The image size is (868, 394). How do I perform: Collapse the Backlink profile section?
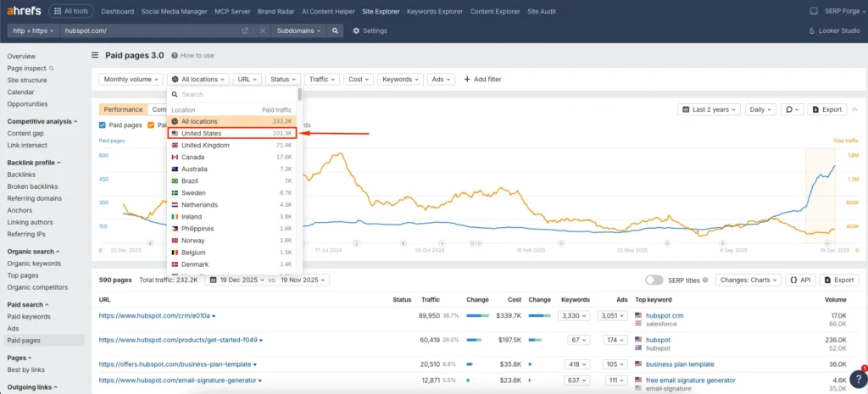pos(34,163)
